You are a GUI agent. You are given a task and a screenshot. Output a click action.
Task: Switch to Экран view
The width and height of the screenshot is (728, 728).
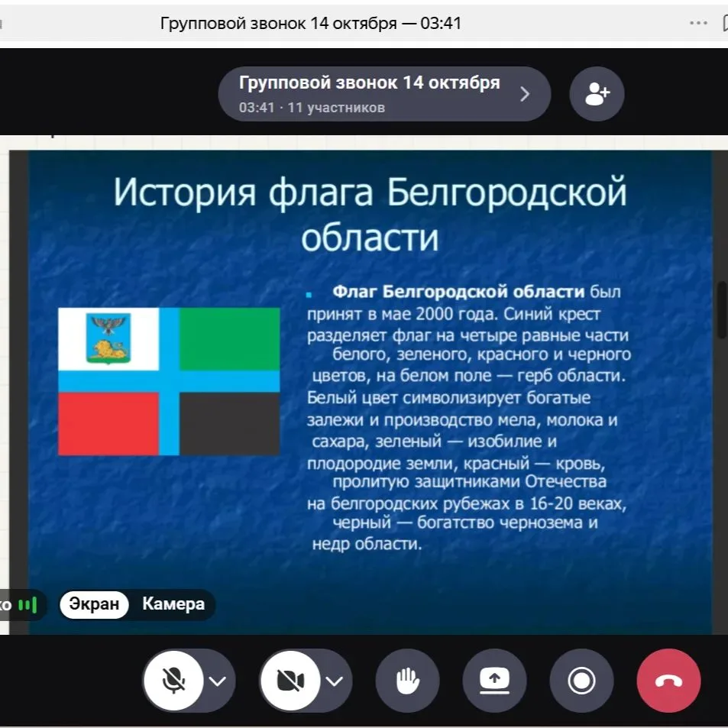94,604
